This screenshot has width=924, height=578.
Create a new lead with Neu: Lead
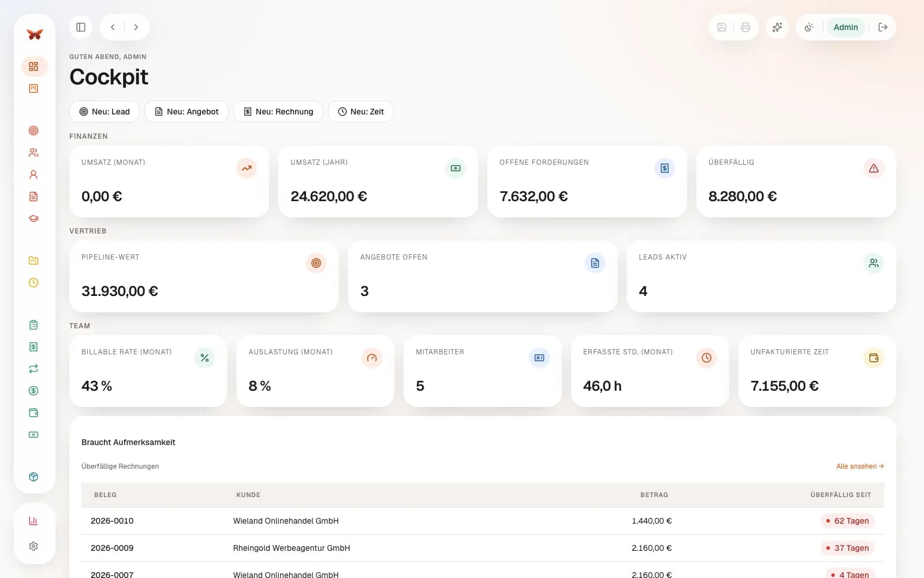tap(105, 112)
